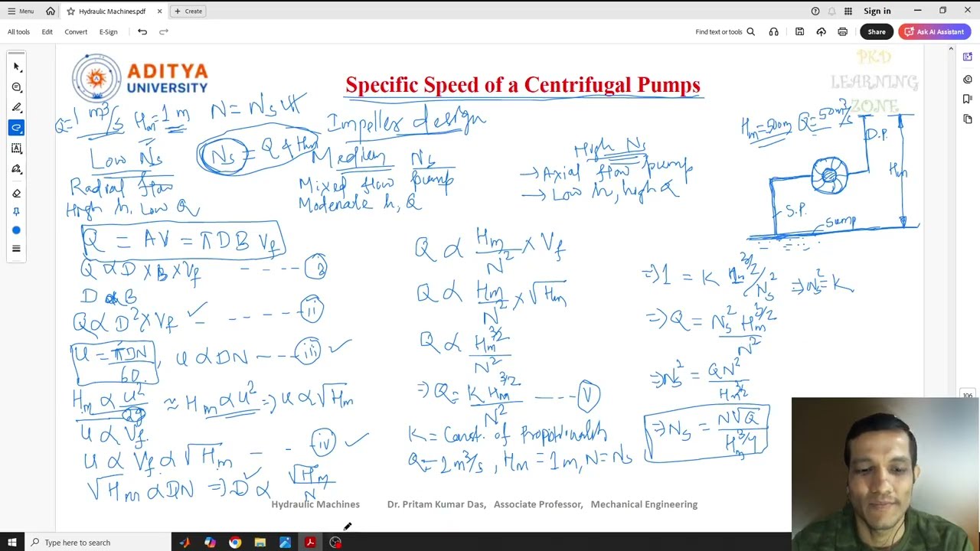This screenshot has width=980, height=551.
Task: Choose the Select arrow tool
Action: point(16,67)
